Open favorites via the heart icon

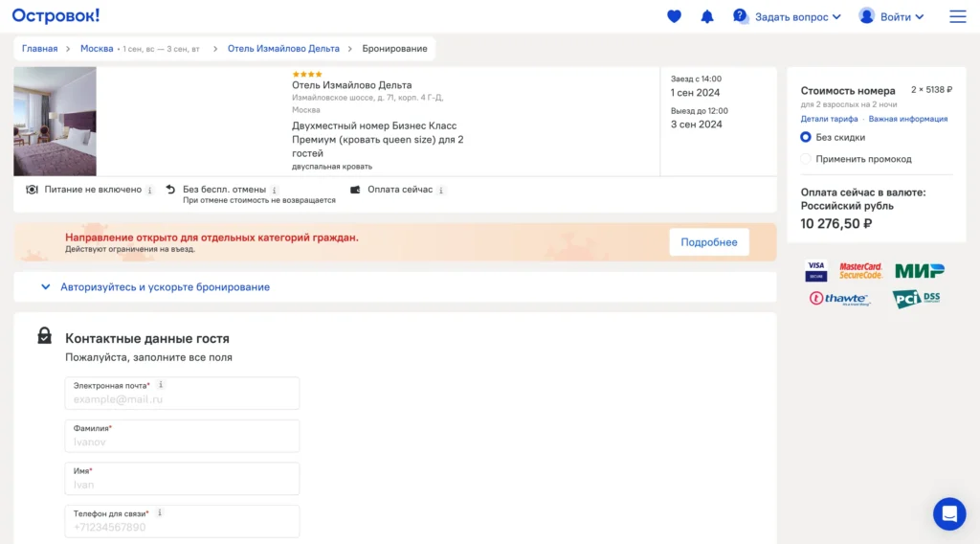674,16
